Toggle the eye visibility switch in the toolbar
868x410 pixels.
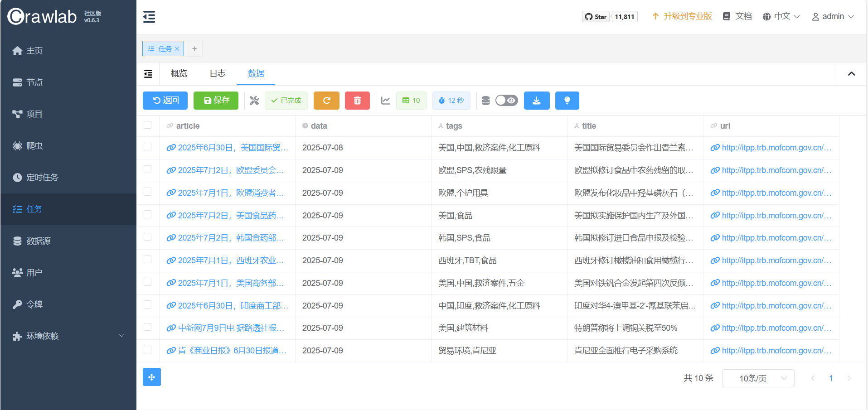(x=506, y=100)
